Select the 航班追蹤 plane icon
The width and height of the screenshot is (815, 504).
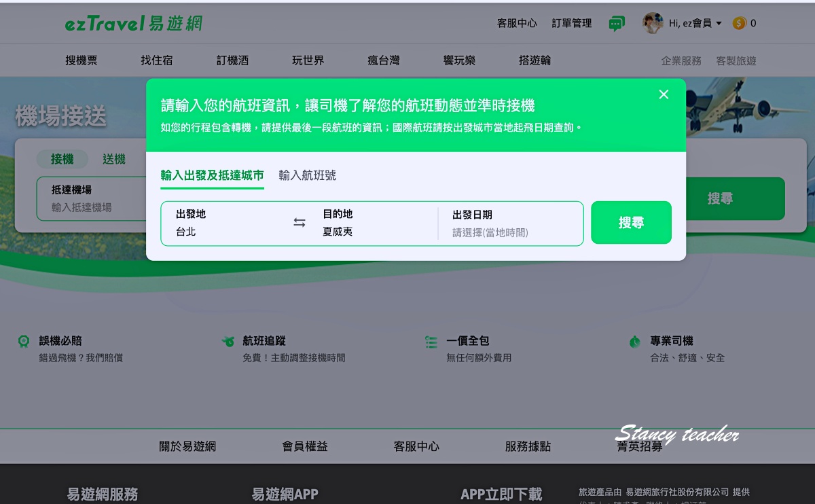pyautogui.click(x=228, y=341)
